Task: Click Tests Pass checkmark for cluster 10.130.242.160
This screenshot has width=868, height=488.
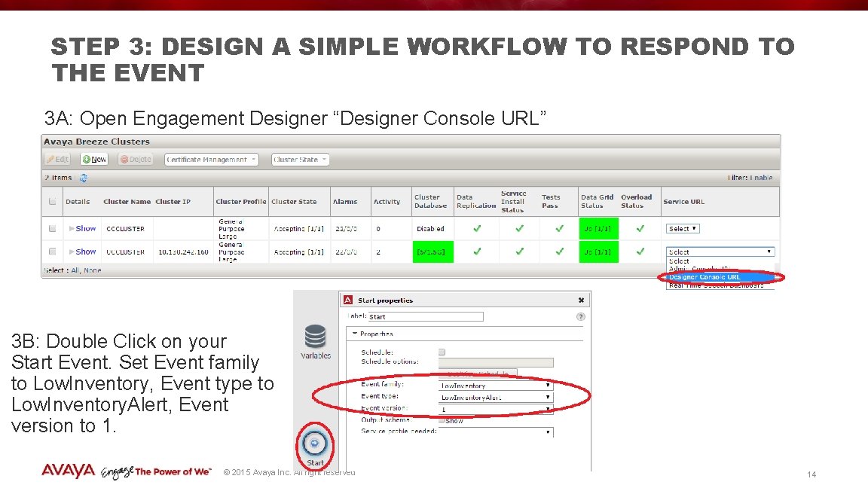Action: point(559,252)
